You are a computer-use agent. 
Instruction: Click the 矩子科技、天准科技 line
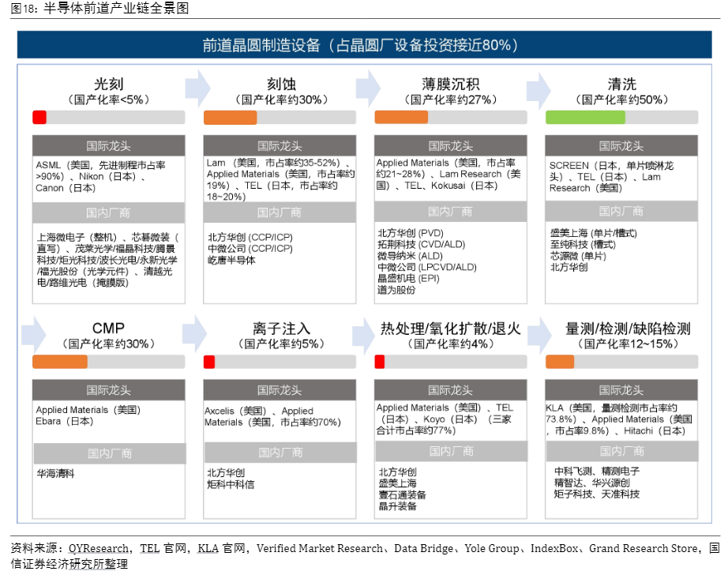click(597, 494)
